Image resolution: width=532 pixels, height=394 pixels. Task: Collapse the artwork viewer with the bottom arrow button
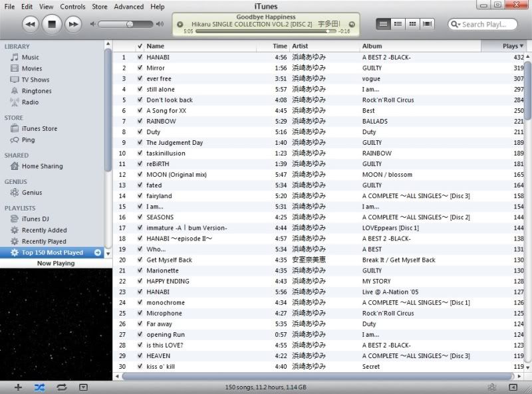83,387
